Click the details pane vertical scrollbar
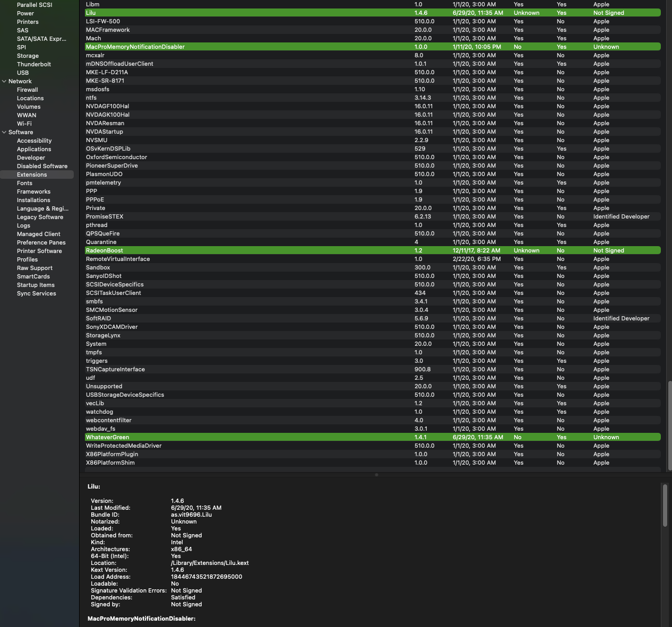 (665, 505)
